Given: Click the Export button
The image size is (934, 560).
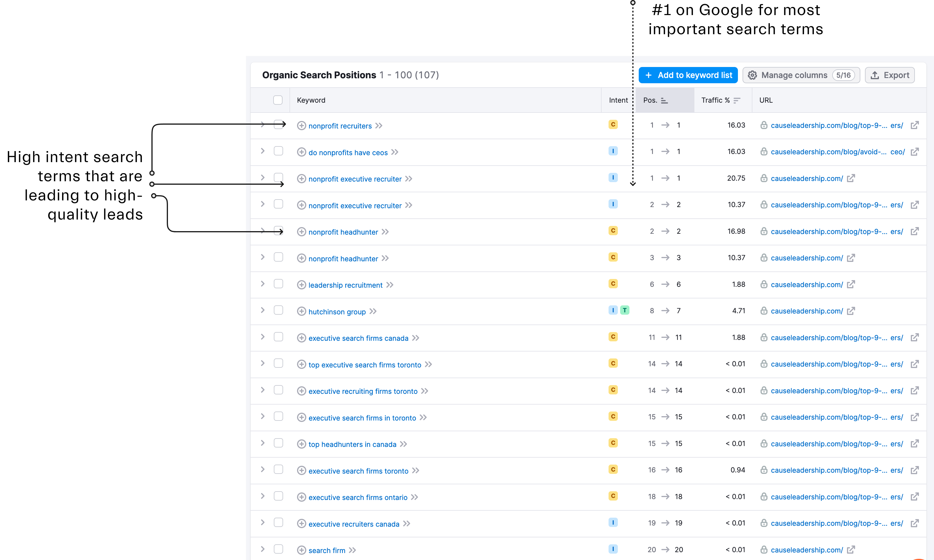Looking at the screenshot, I should [x=889, y=75].
